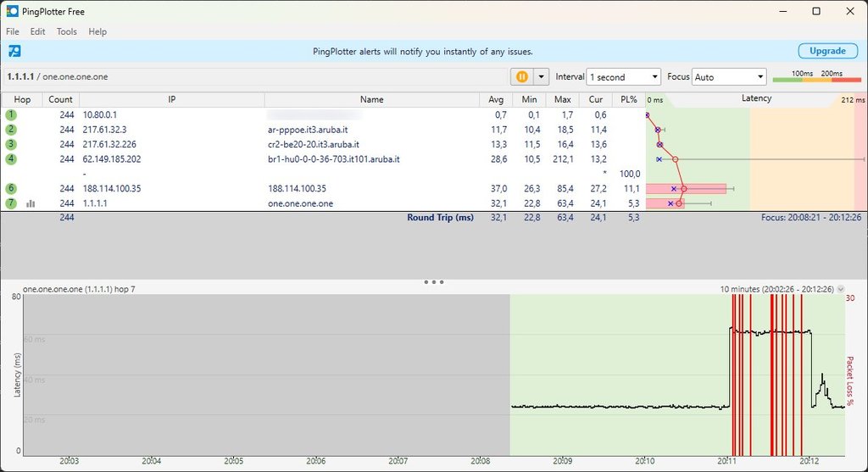This screenshot has height=472, width=868.
Task: Click IP address 217.61.32.226
Action: pyautogui.click(x=109, y=144)
